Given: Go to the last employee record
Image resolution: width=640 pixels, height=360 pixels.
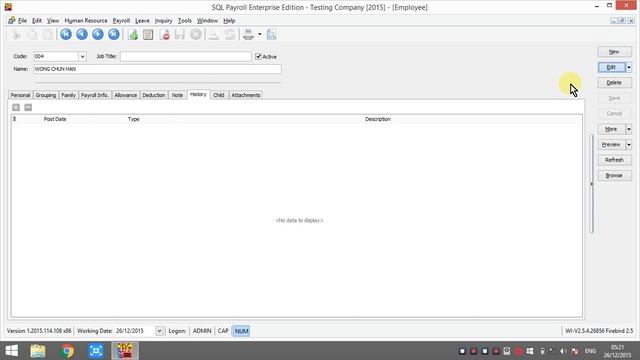Looking at the screenshot, I should (113, 34).
